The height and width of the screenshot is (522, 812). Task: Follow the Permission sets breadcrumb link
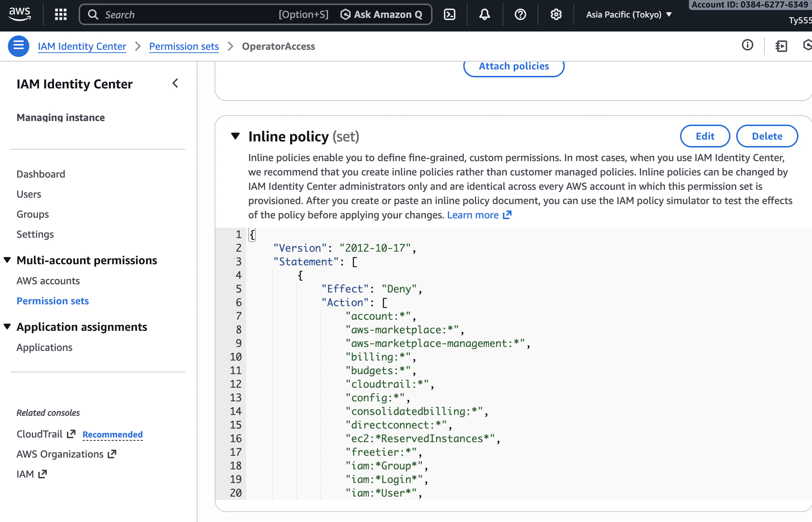[184, 46]
